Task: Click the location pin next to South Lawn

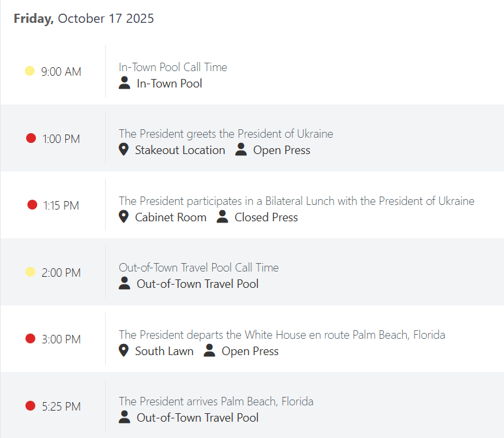Action: point(123,351)
